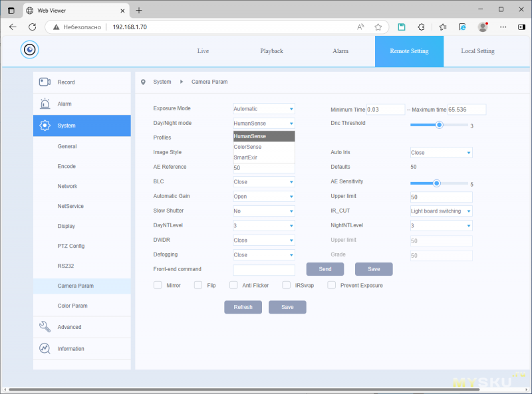Toggle the browser sidebar icon
532x394 pixels.
pos(521,27)
